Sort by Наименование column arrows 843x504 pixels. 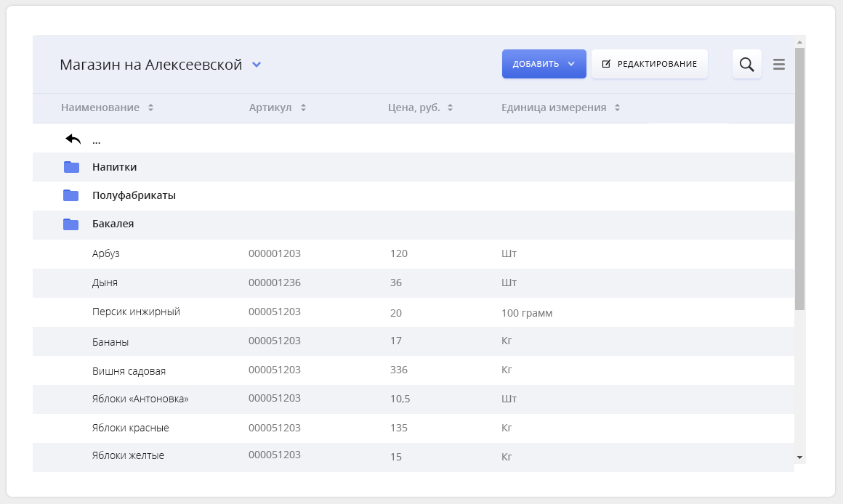tap(150, 107)
